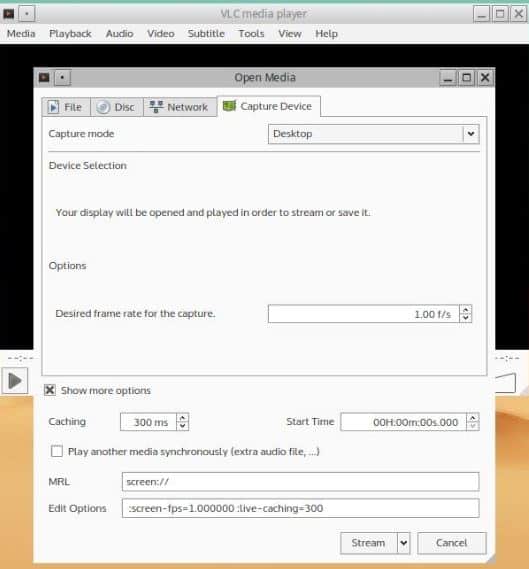Uncheck Show more options checkbox
The width and height of the screenshot is (529, 569).
(50, 390)
